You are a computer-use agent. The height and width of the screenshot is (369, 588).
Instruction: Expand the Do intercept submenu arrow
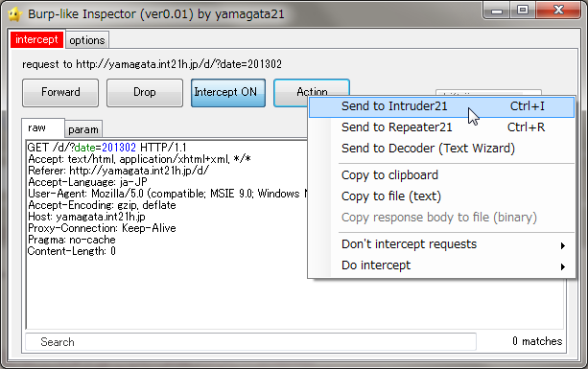pyautogui.click(x=562, y=266)
